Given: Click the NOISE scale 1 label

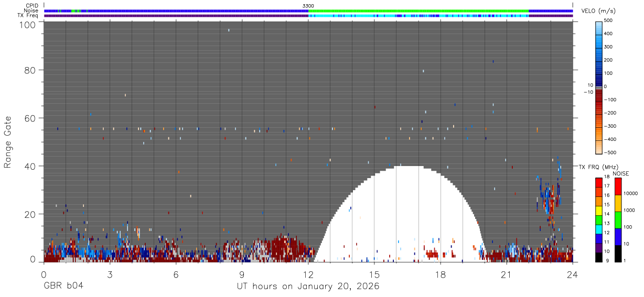Looking at the screenshot, I should (625, 260).
